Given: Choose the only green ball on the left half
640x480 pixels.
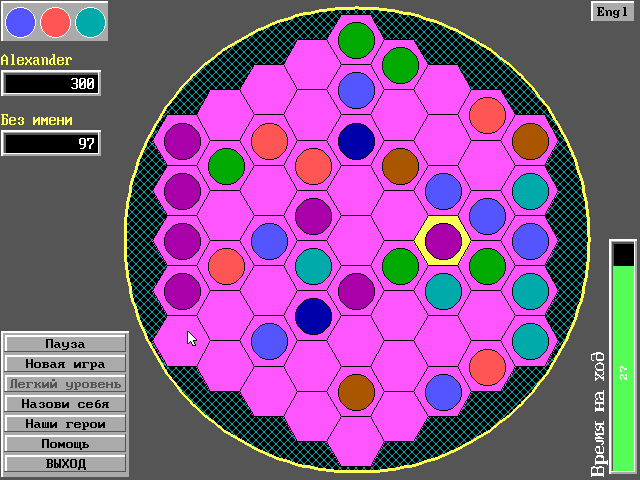Looking at the screenshot, I should tap(226, 166).
